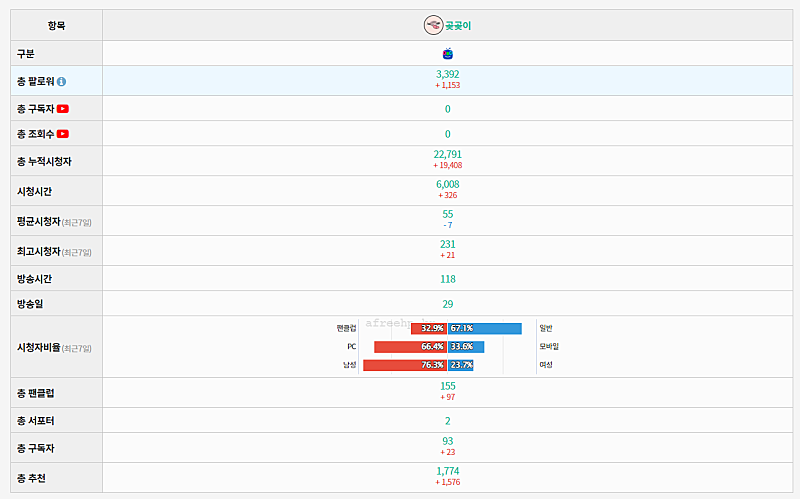Select the 231 peak viewers value
This screenshot has height=499, width=800.
447,244
